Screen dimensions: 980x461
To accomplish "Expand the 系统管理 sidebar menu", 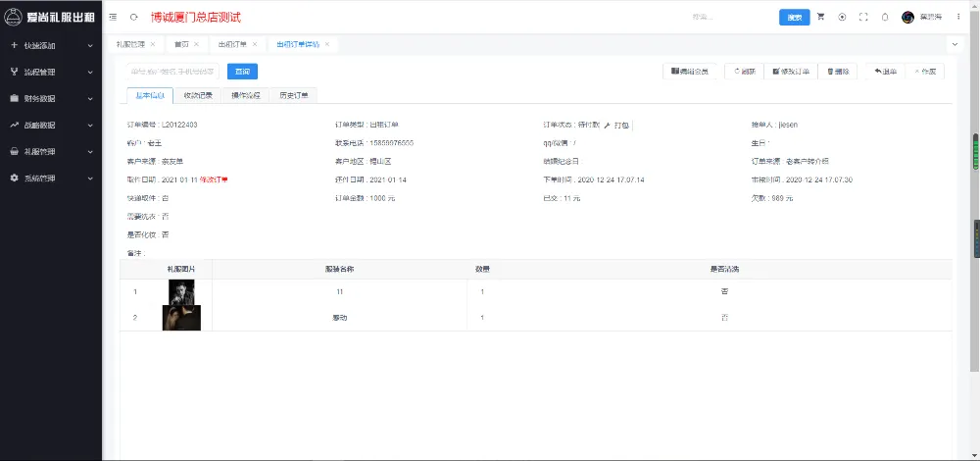I will pos(51,179).
